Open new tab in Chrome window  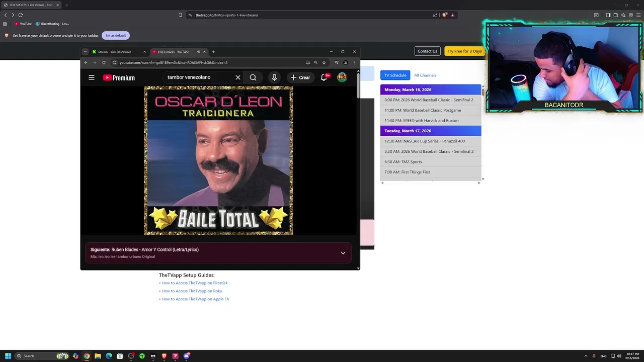click(x=213, y=52)
